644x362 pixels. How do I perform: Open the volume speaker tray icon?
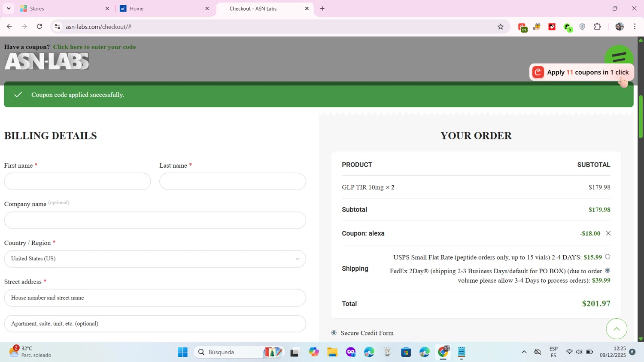pos(579,352)
